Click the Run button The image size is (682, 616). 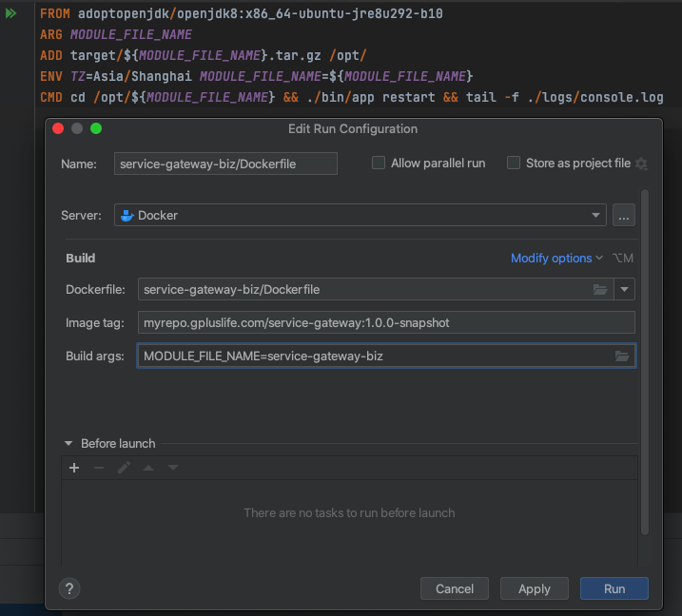[614, 588]
